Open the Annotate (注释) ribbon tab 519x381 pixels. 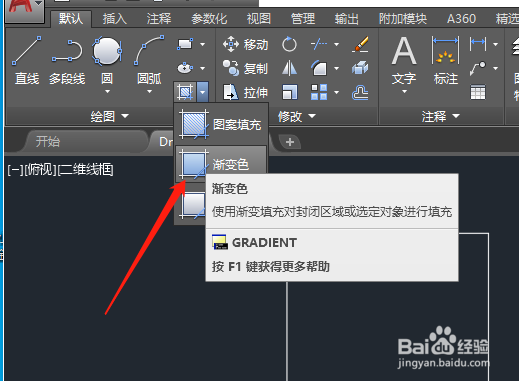coord(159,19)
